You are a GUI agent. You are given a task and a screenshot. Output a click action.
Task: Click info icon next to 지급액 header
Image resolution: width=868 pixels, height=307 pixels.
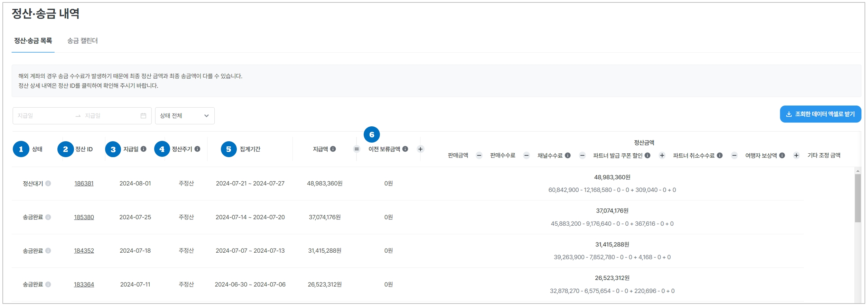click(x=333, y=149)
